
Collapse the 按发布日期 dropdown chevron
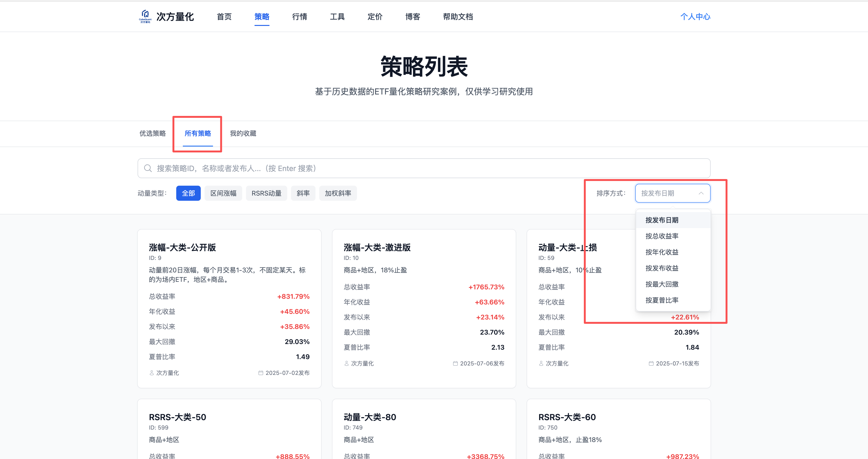click(x=701, y=193)
